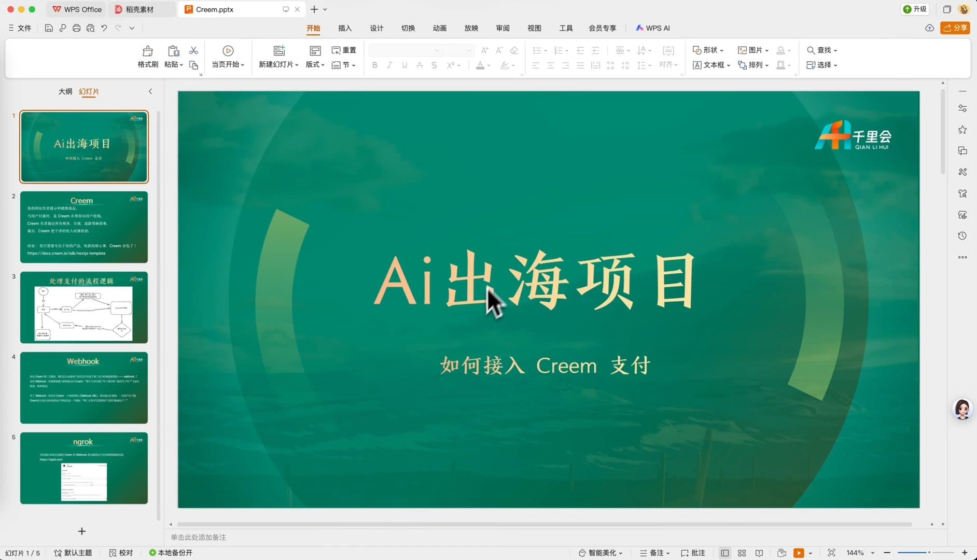Start slideshow with 当页开始 play icon

point(227,50)
